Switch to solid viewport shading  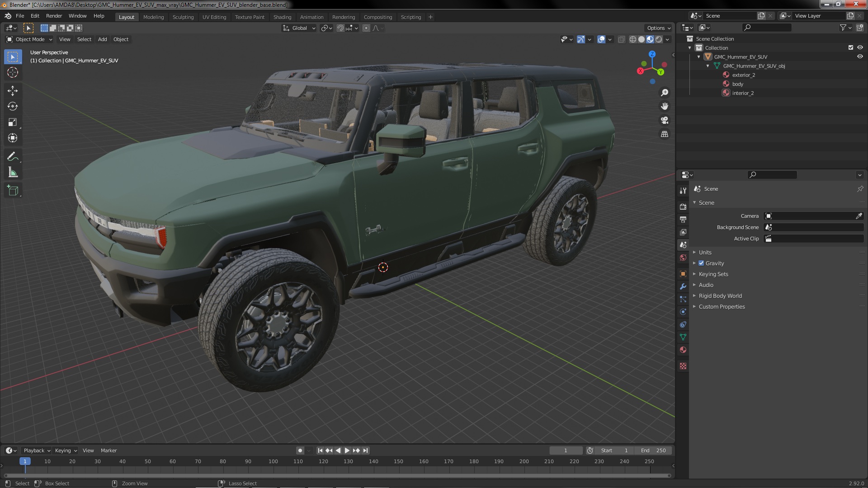tap(642, 39)
